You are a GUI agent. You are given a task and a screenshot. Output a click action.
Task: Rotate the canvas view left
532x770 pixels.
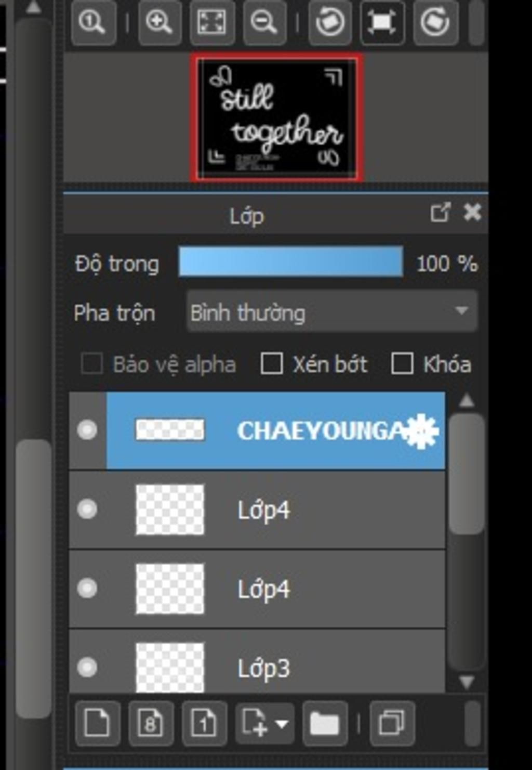click(330, 22)
